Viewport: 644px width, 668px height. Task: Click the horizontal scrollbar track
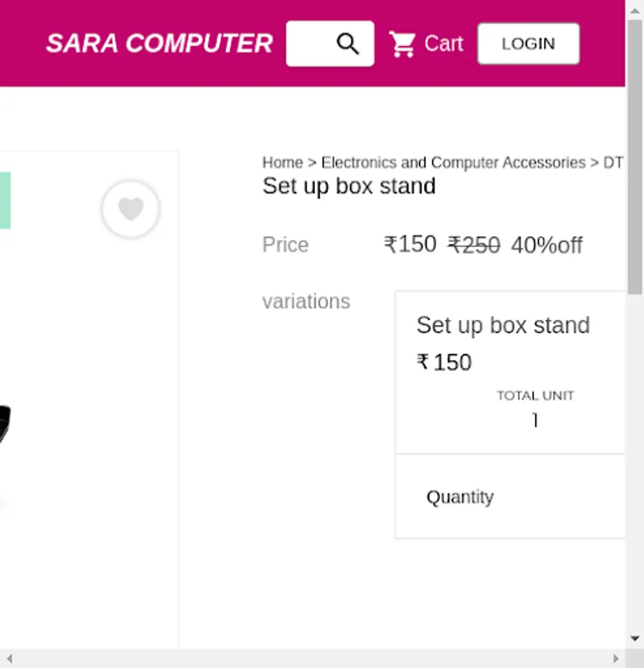tap(312, 658)
